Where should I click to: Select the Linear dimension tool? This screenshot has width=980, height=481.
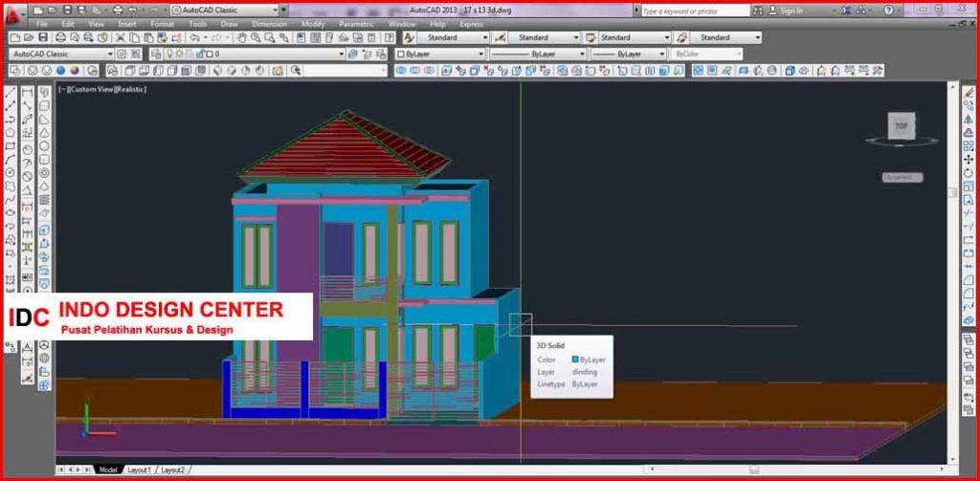pyautogui.click(x=28, y=93)
